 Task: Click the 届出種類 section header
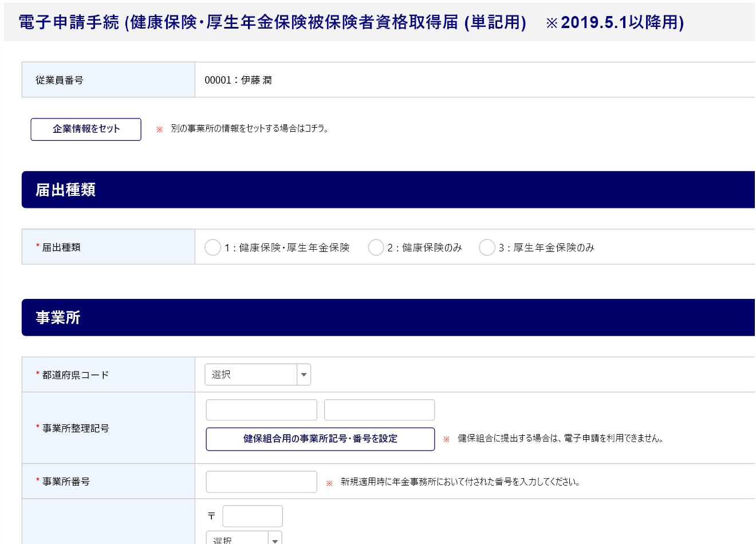coord(388,190)
